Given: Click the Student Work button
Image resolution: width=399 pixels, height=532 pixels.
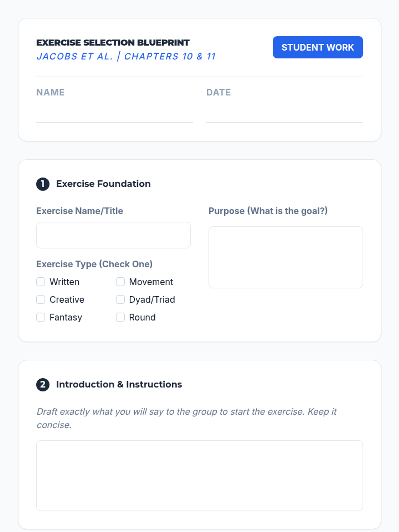Looking at the screenshot, I should point(318,47).
